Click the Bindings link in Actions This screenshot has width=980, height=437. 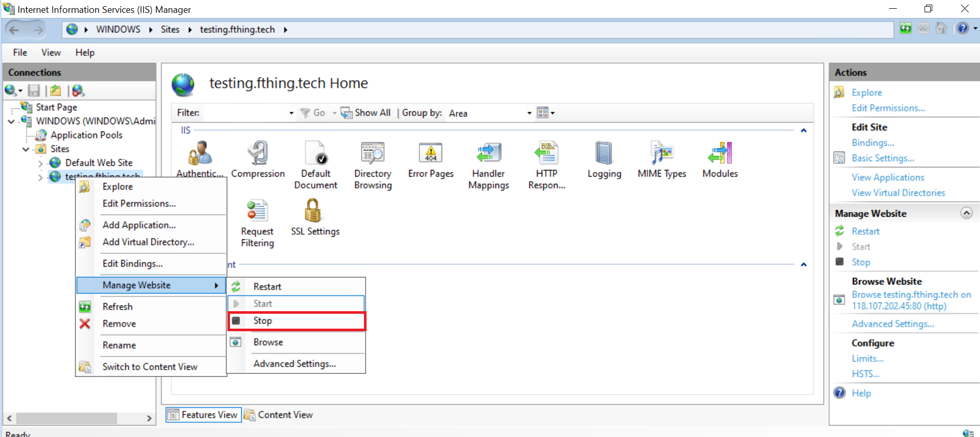pyautogui.click(x=873, y=143)
